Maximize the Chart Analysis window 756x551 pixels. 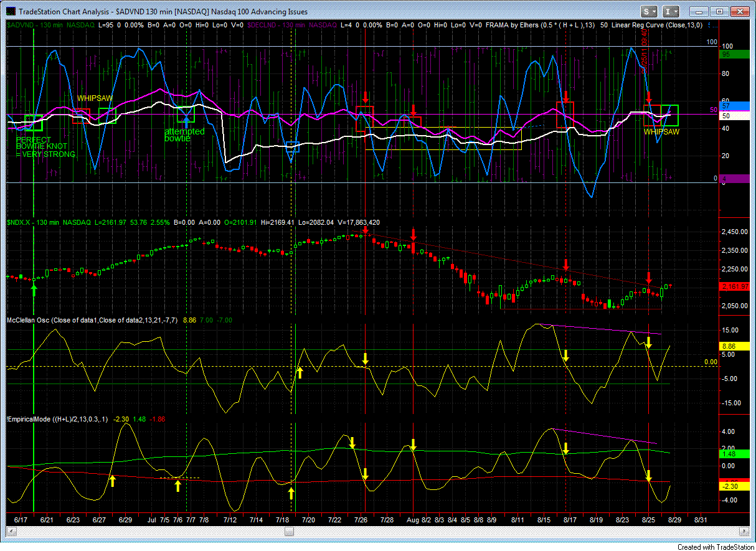tap(720, 11)
